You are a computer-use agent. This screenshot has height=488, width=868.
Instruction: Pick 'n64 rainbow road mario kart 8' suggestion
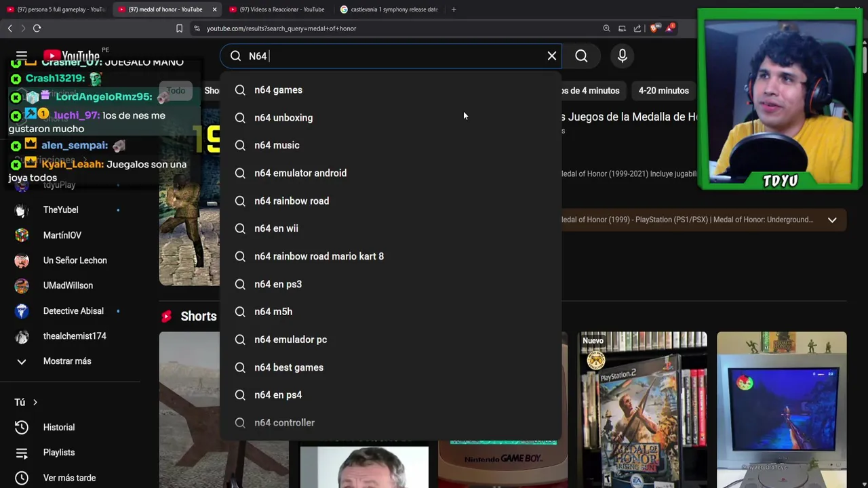click(x=391, y=256)
